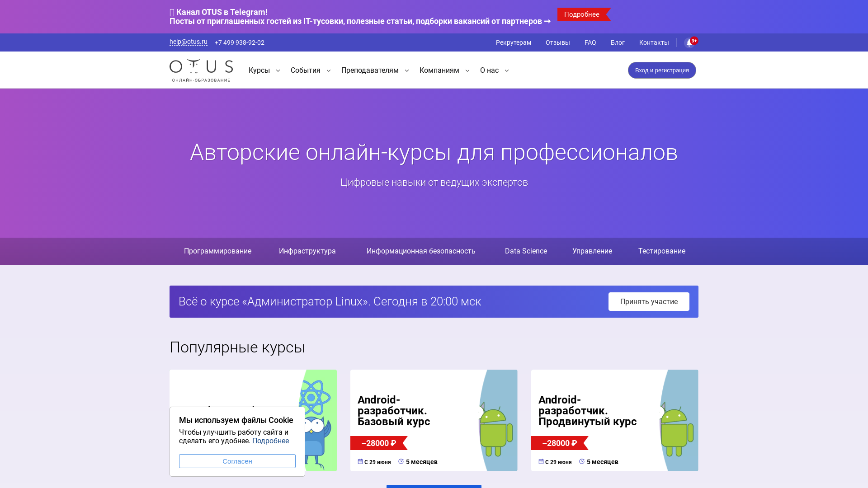Select the Управление category tab

coord(592,251)
